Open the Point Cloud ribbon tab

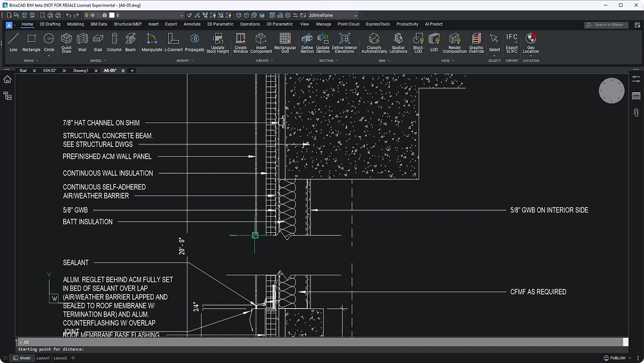click(x=348, y=25)
